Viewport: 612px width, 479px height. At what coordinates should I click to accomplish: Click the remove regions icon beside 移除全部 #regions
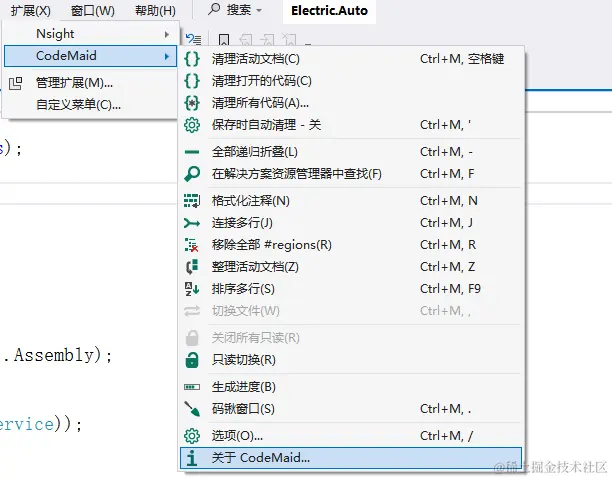192,245
